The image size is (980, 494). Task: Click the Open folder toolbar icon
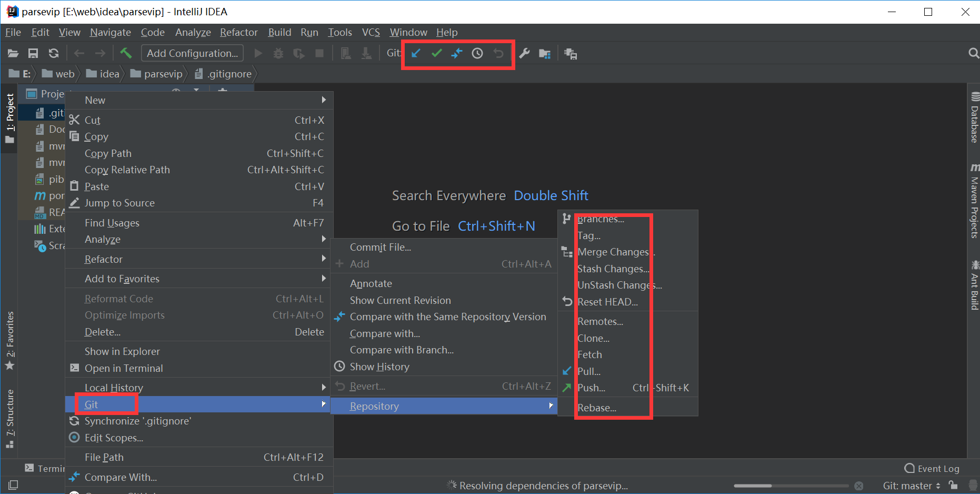[13, 53]
